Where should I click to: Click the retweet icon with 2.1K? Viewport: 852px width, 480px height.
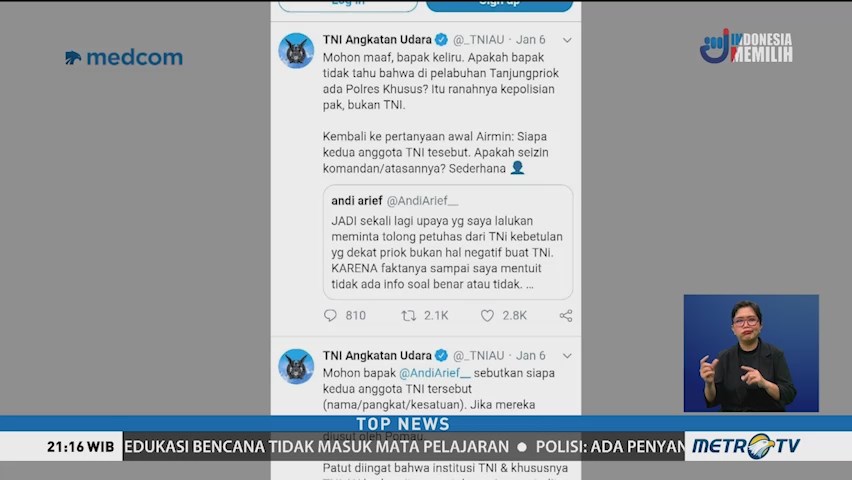coord(409,315)
